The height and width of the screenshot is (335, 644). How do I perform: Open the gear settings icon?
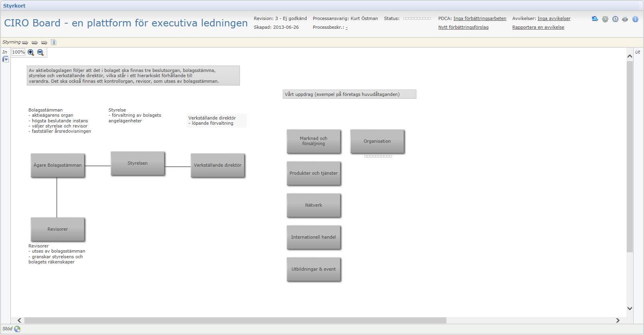click(x=605, y=19)
